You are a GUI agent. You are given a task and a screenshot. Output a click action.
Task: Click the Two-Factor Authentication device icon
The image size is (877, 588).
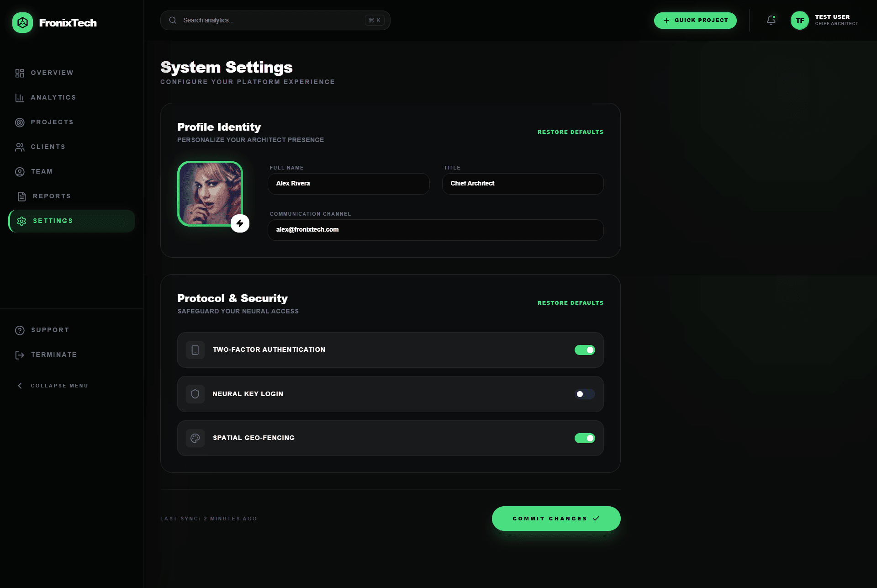[x=195, y=350]
